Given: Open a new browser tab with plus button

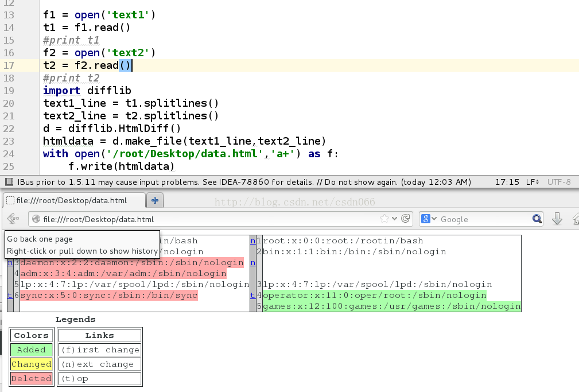Looking at the screenshot, I should (x=155, y=200).
